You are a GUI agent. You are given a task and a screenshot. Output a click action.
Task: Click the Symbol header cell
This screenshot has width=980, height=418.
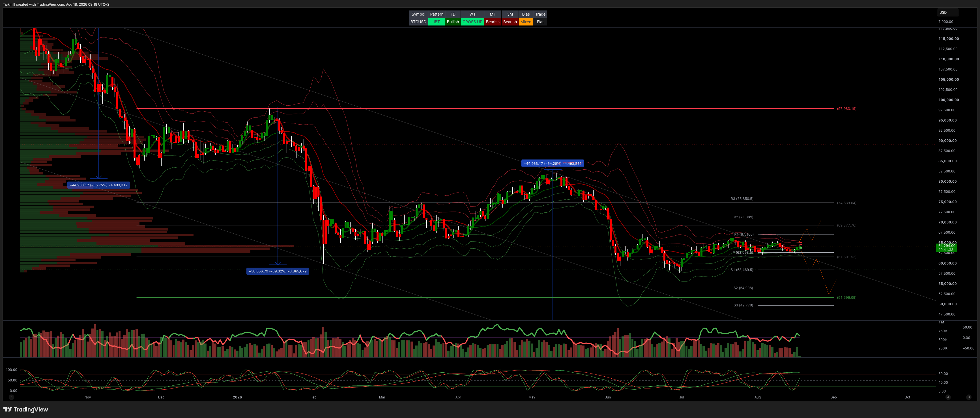[418, 14]
